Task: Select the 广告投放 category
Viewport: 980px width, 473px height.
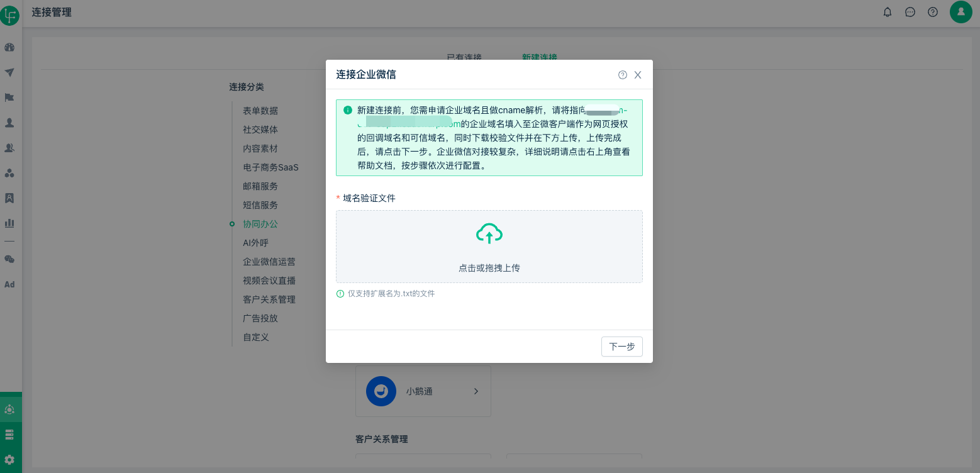Action: [x=260, y=318]
